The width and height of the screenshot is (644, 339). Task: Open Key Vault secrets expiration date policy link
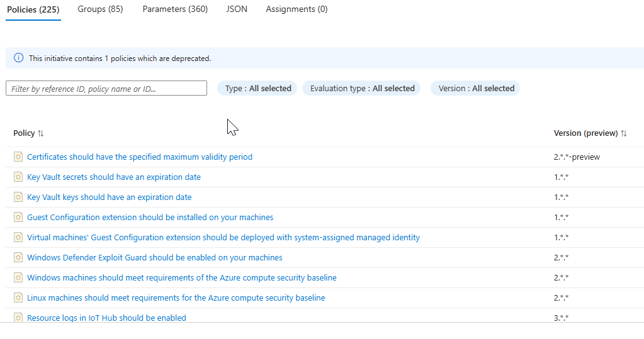click(114, 177)
